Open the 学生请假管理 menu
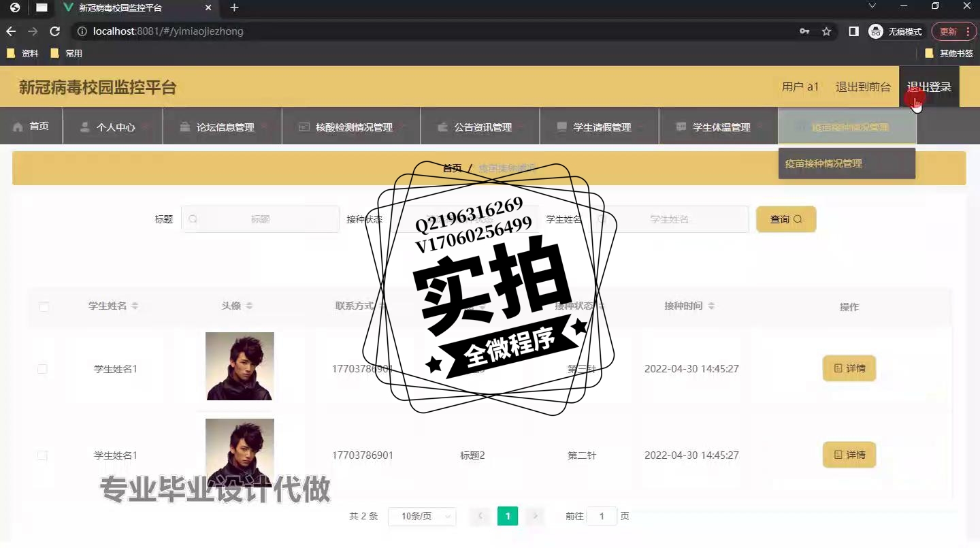 [599, 127]
